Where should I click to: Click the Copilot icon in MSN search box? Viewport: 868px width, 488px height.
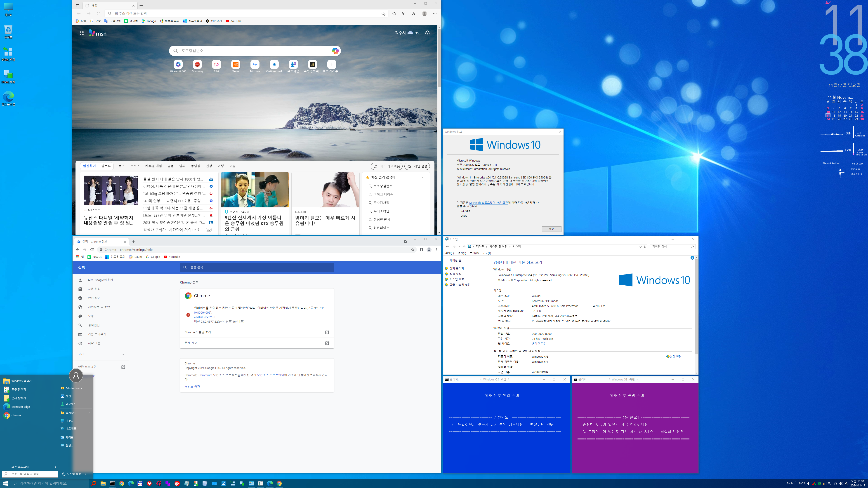click(x=335, y=51)
